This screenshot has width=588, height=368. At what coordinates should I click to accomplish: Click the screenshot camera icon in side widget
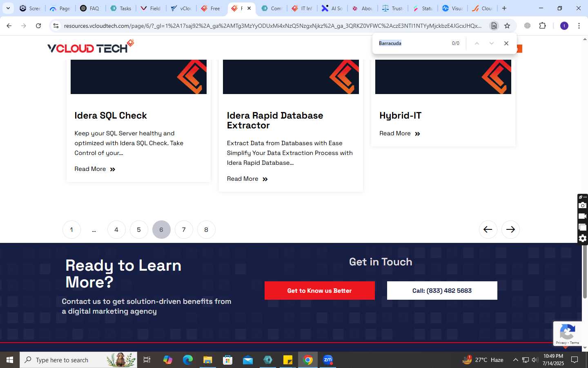583,205
